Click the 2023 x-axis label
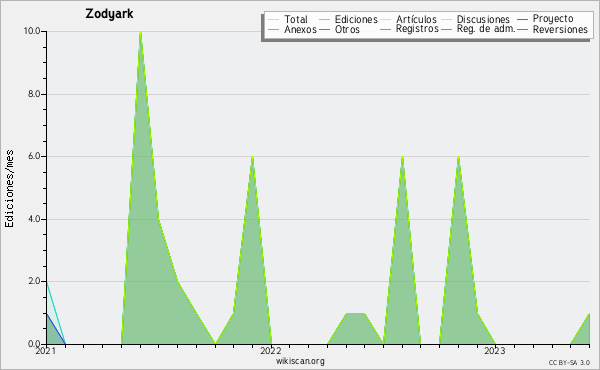 (x=495, y=350)
